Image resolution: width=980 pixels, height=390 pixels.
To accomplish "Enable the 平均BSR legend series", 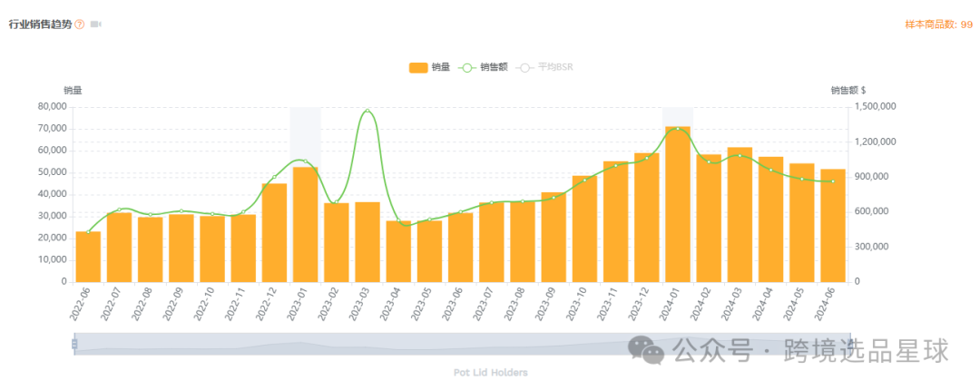I will (x=544, y=67).
